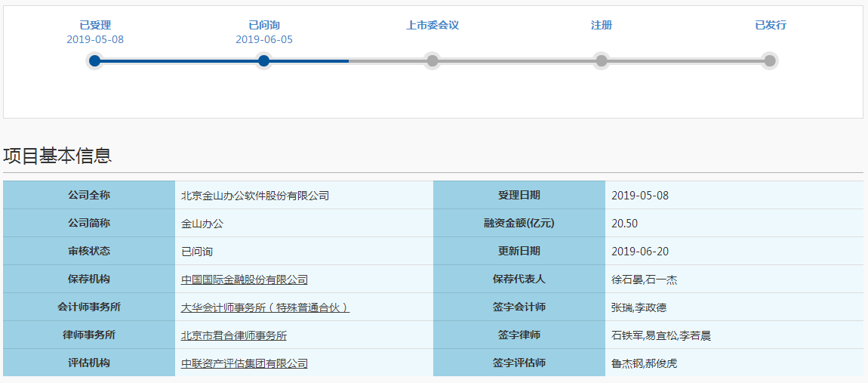Click the 律师事务所 header cell
The height and width of the screenshot is (383, 868).
point(89,335)
